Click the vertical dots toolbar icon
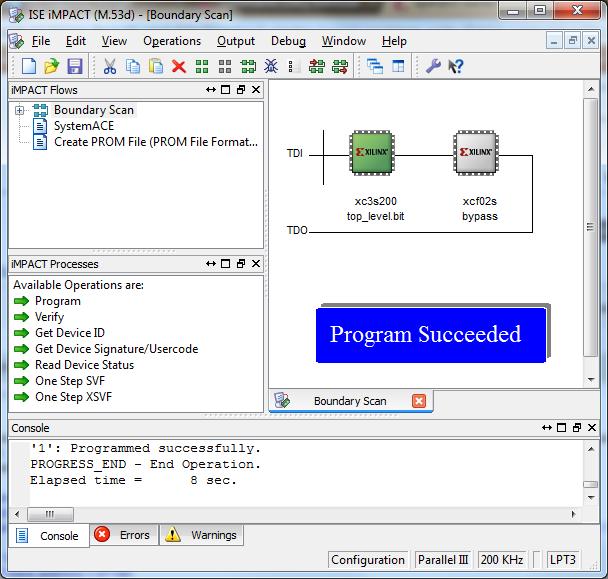Image resolution: width=608 pixels, height=579 pixels. pyautogui.click(x=293, y=66)
